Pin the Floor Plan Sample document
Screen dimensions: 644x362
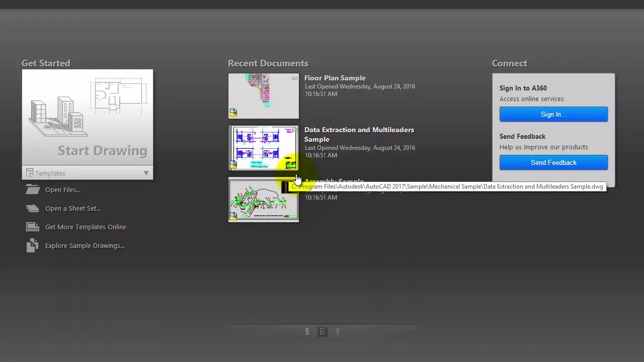pyautogui.click(x=295, y=78)
